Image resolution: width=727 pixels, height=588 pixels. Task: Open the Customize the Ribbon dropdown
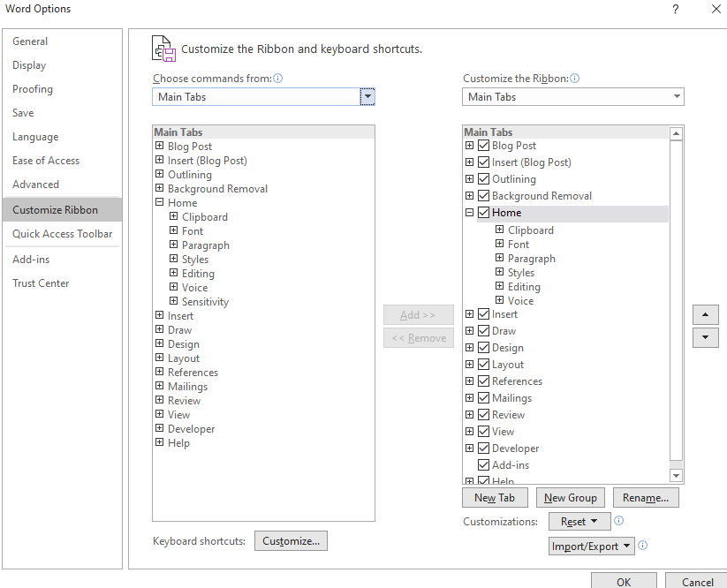pos(677,97)
